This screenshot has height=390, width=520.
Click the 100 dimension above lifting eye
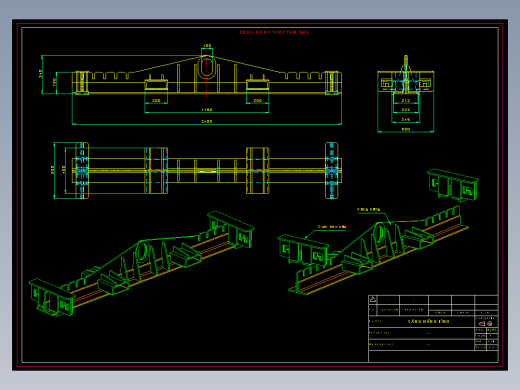click(x=207, y=45)
